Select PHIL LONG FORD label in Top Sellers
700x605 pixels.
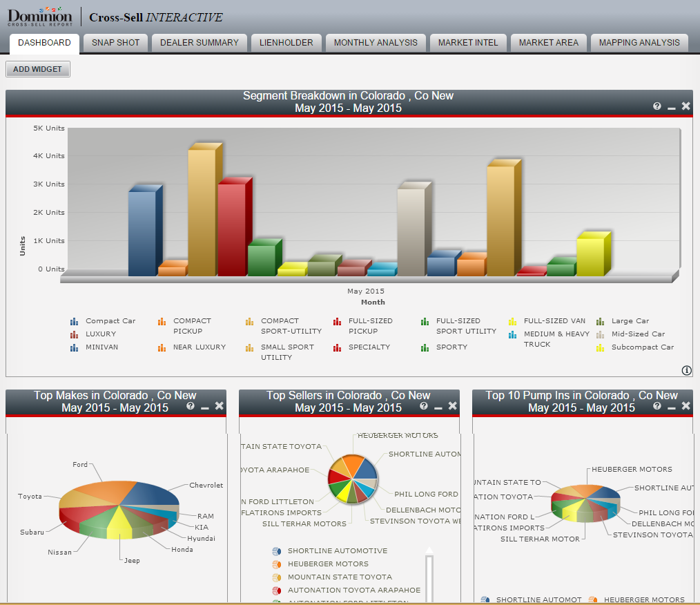tap(426, 494)
